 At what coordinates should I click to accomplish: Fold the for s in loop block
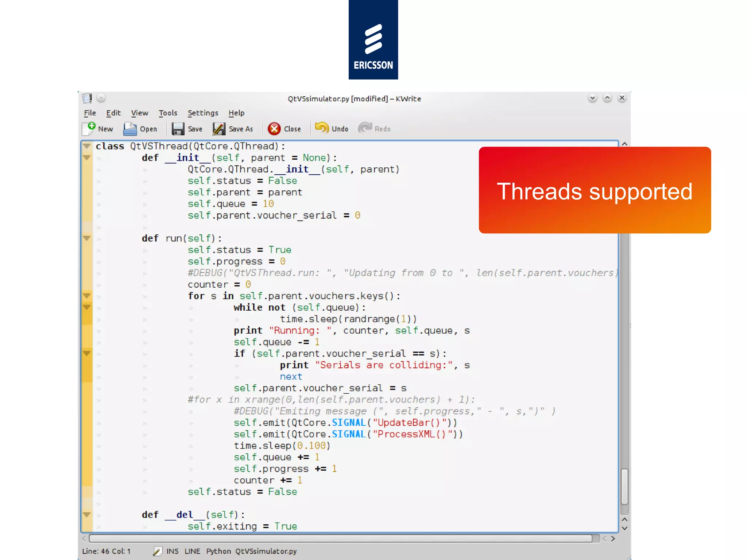[x=86, y=296]
